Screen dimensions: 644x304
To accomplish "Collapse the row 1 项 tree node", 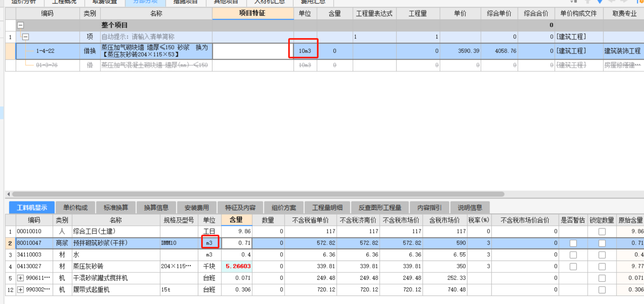I will [x=26, y=37].
